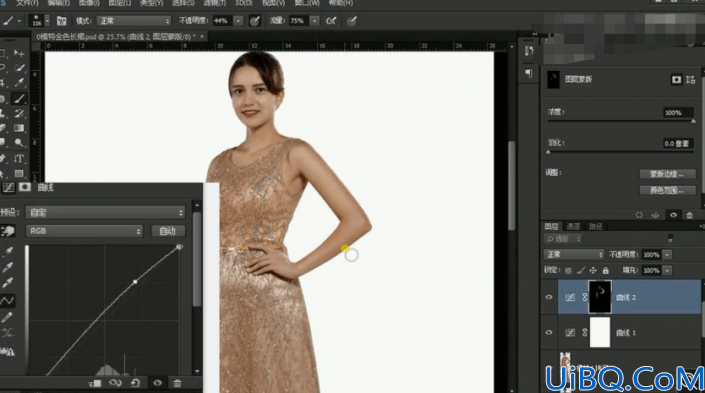Click the Curves on-image adjustment hand tool
Screen dimensions: 705x393
8,231
